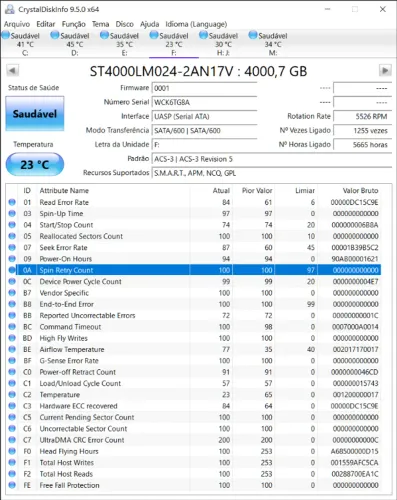Click status dot for Airflow Temperature
The height and width of the screenshot is (500, 397).
click(12, 349)
